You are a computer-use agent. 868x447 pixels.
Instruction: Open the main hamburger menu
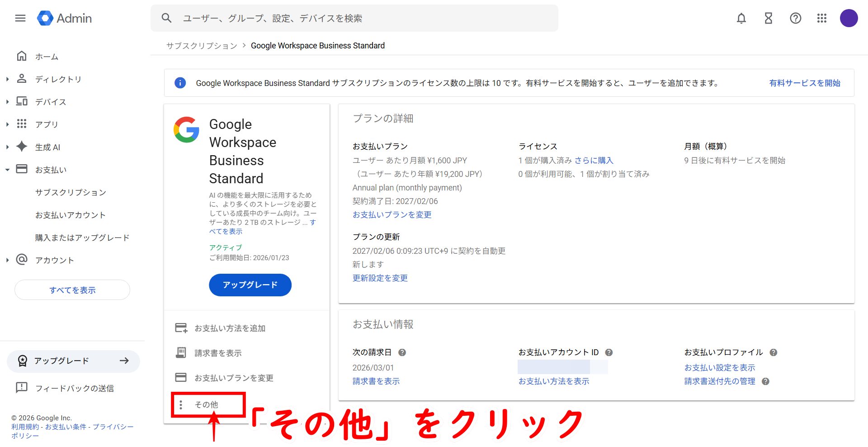(x=20, y=18)
